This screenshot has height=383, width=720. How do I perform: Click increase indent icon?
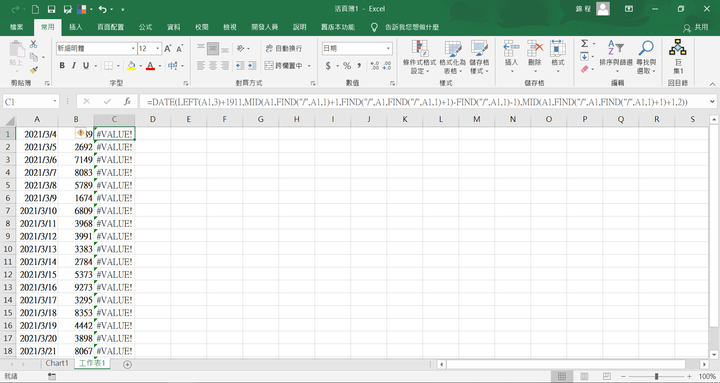point(252,66)
